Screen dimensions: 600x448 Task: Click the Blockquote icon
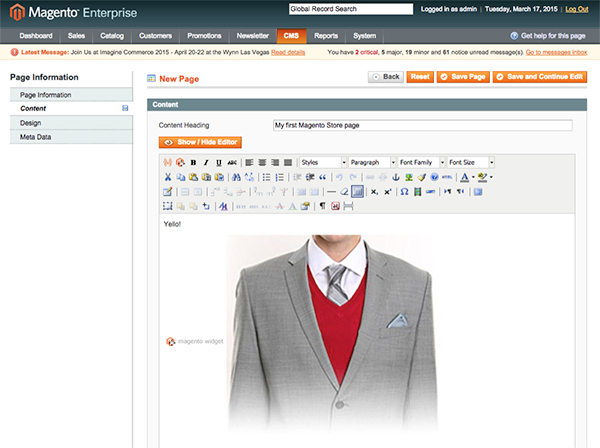[x=323, y=177]
